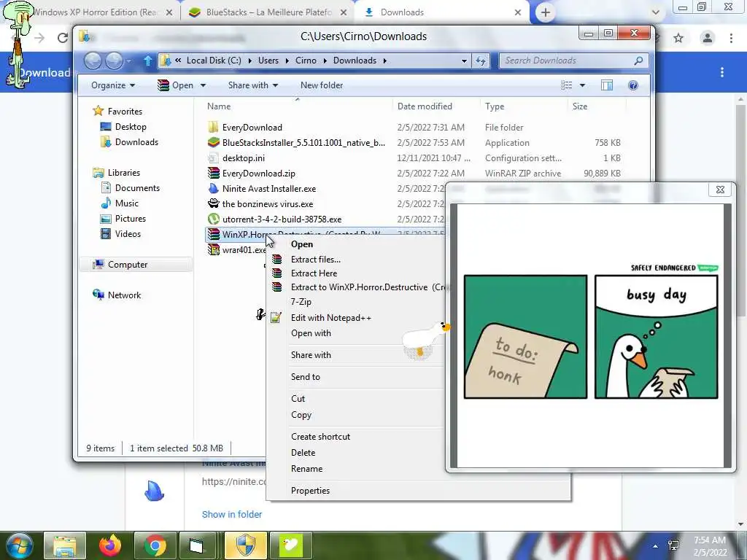Open Windows Explorer from the taskbar
The height and width of the screenshot is (560, 747).
(x=65, y=545)
